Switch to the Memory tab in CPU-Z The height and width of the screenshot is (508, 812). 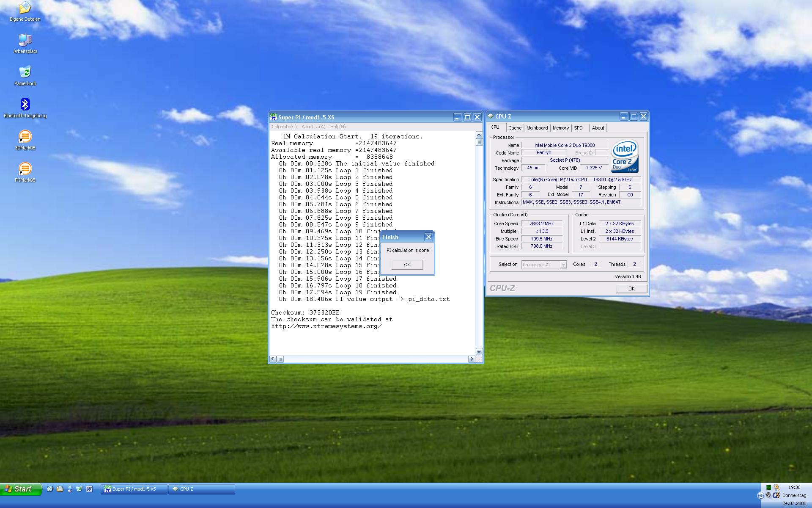pyautogui.click(x=560, y=128)
